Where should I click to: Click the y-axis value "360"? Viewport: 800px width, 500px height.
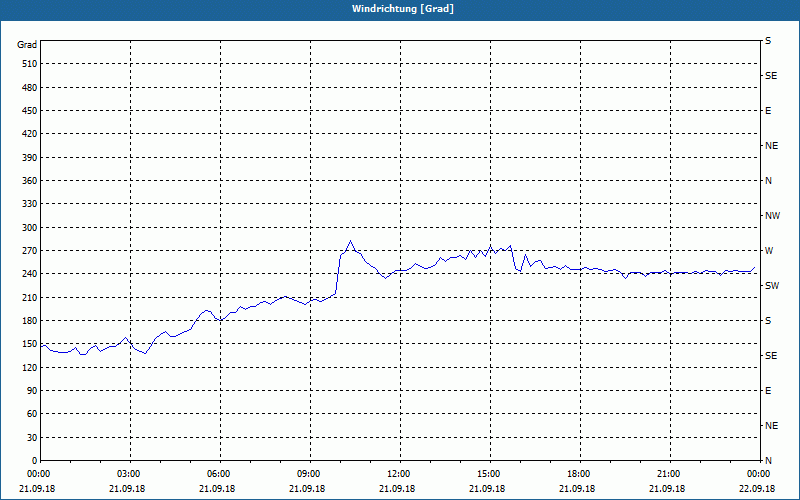[x=30, y=181]
